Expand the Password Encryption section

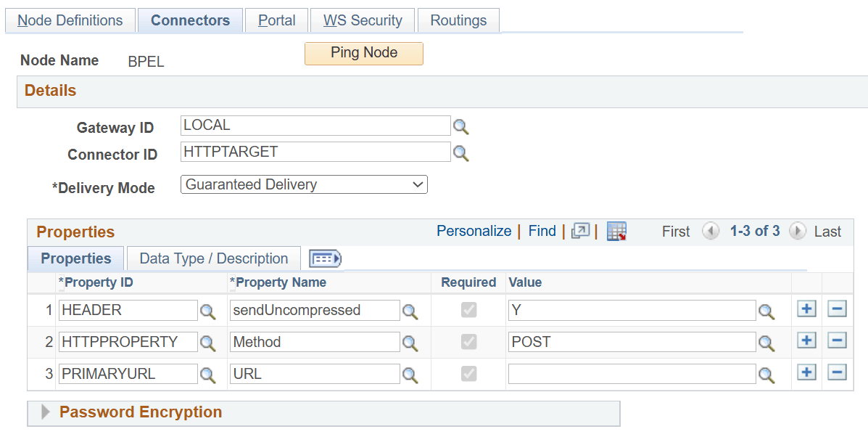[x=45, y=412]
